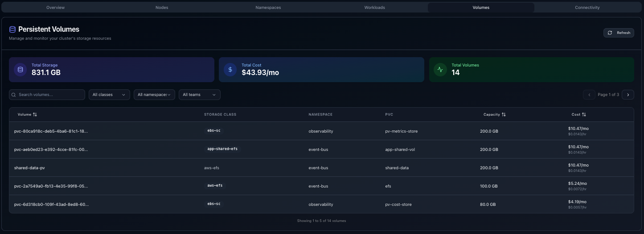Sort by Capacity column arrows icon

[504, 115]
